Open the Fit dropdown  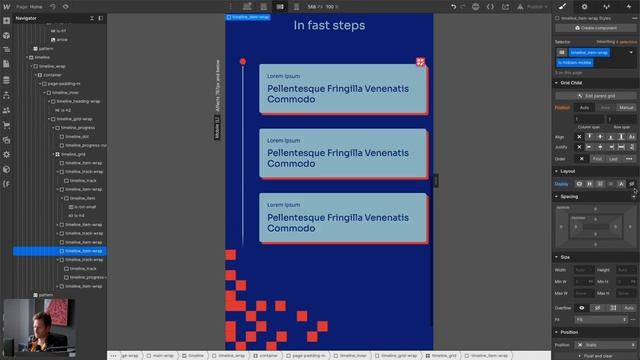tap(601, 320)
